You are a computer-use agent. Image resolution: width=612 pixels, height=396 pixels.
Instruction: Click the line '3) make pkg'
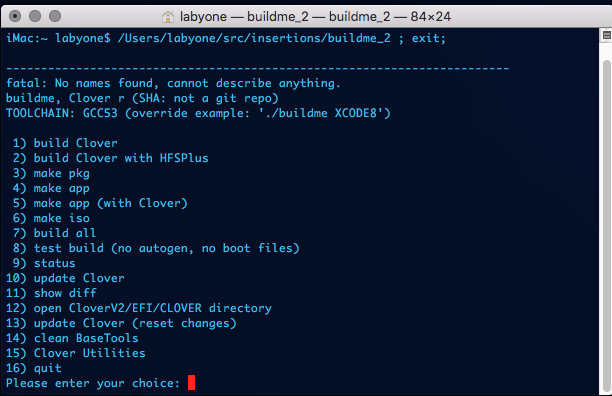point(51,173)
